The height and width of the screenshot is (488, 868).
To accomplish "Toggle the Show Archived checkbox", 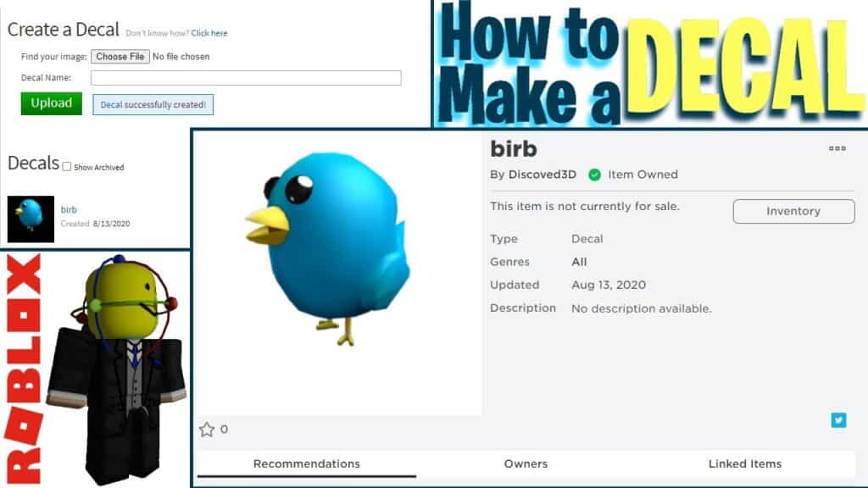I will pyautogui.click(x=66, y=167).
